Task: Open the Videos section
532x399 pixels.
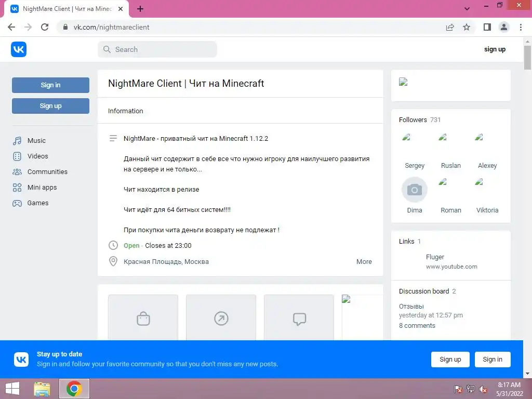Action: (x=37, y=156)
